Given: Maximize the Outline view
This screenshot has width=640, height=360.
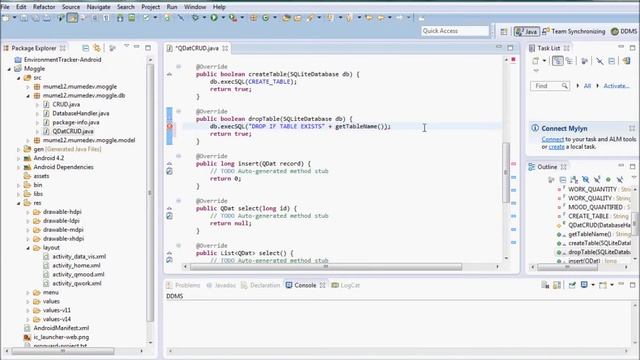Looking at the screenshot, I should pos(632,166).
